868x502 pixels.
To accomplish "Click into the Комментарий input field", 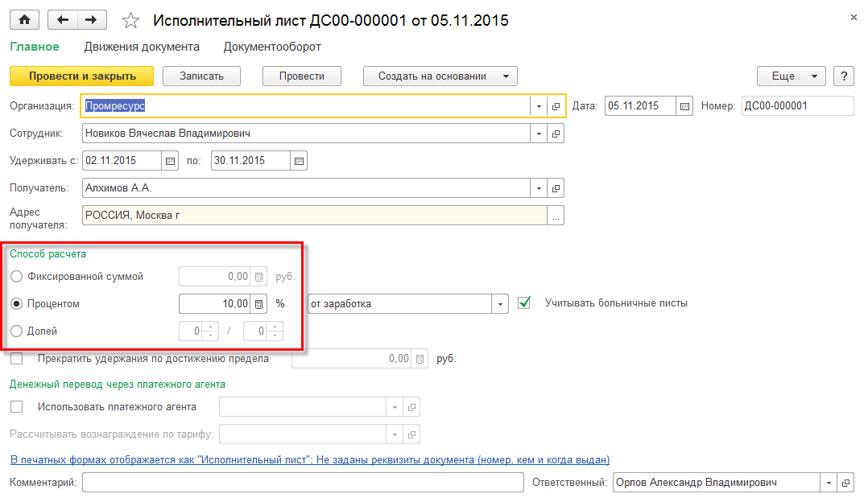I will tap(303, 483).
